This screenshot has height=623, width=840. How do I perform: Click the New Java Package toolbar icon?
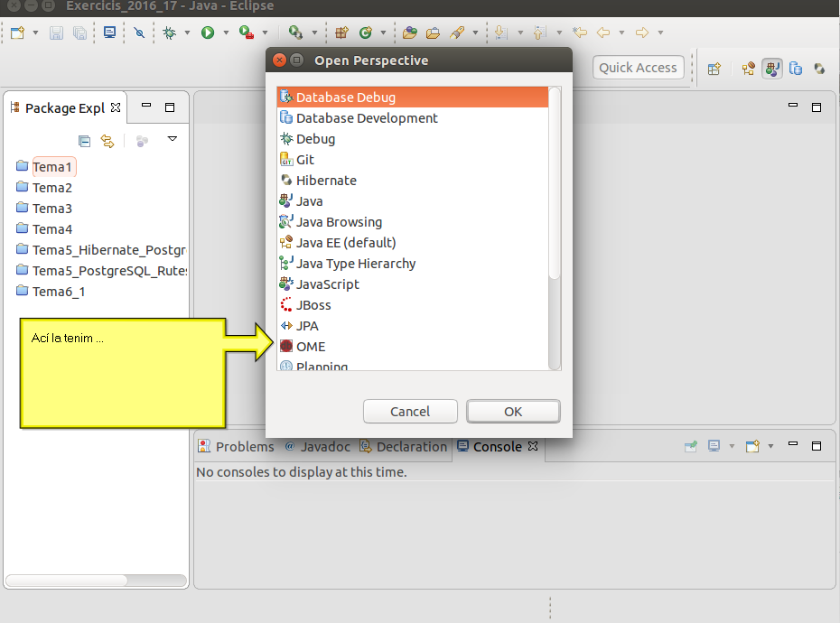click(x=341, y=33)
